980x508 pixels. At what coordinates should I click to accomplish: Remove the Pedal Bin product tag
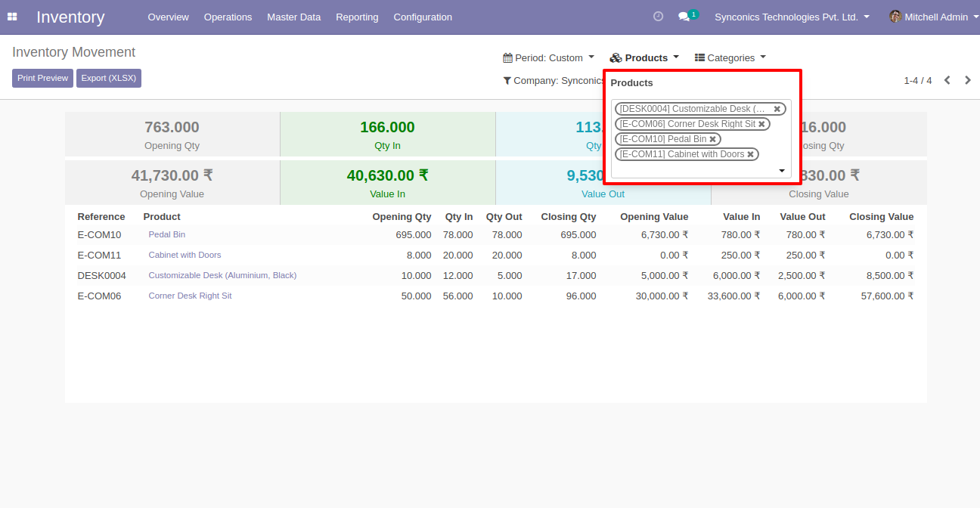pyautogui.click(x=712, y=139)
